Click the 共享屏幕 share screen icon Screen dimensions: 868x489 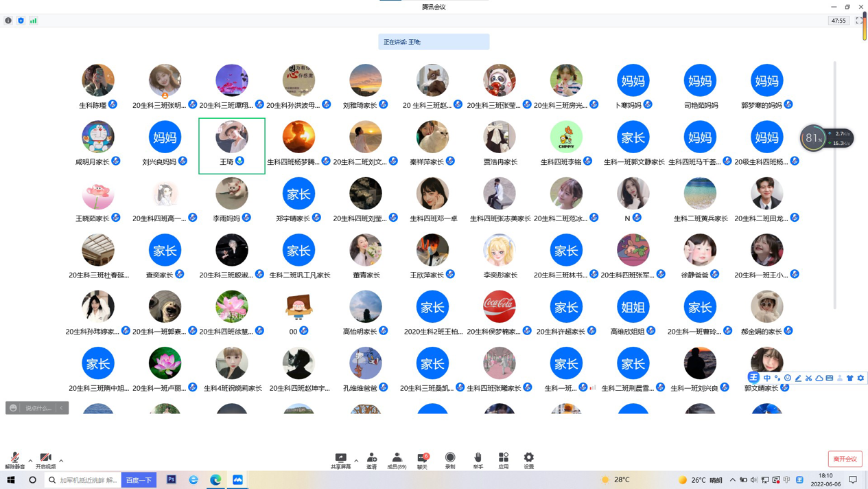click(x=340, y=459)
